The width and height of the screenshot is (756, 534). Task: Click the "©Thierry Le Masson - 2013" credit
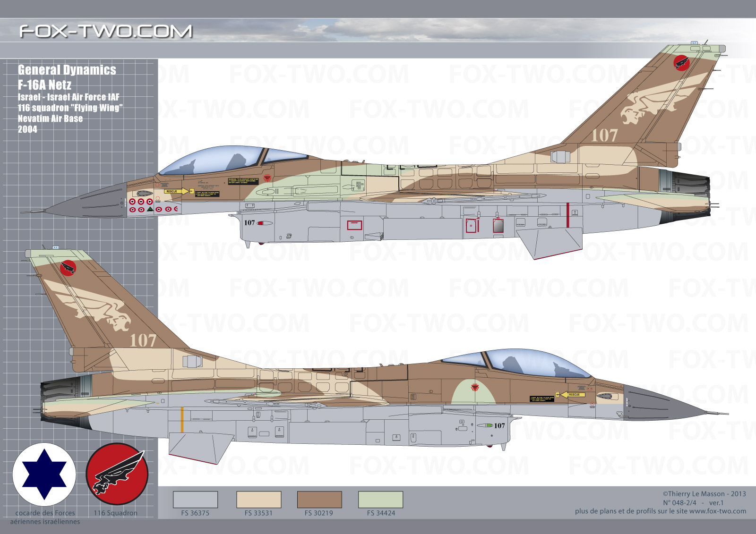coord(704,494)
